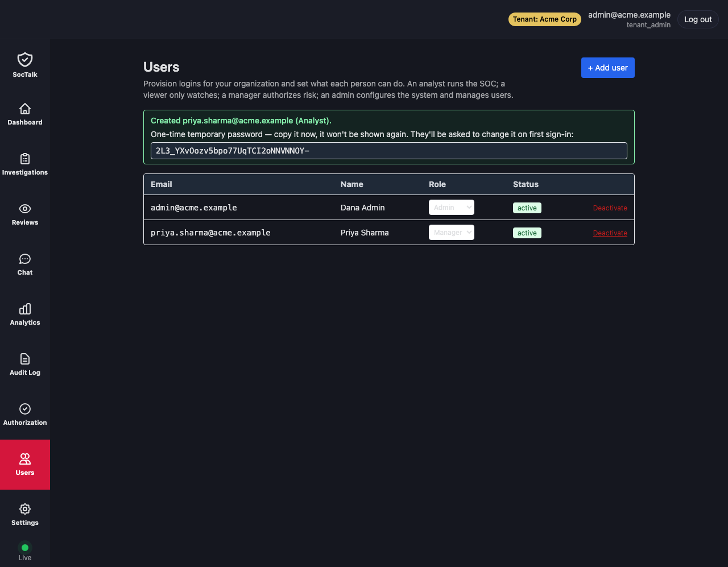Click the Tenant: Acme Corp badge
The height and width of the screenshot is (567, 728).
pyautogui.click(x=545, y=19)
